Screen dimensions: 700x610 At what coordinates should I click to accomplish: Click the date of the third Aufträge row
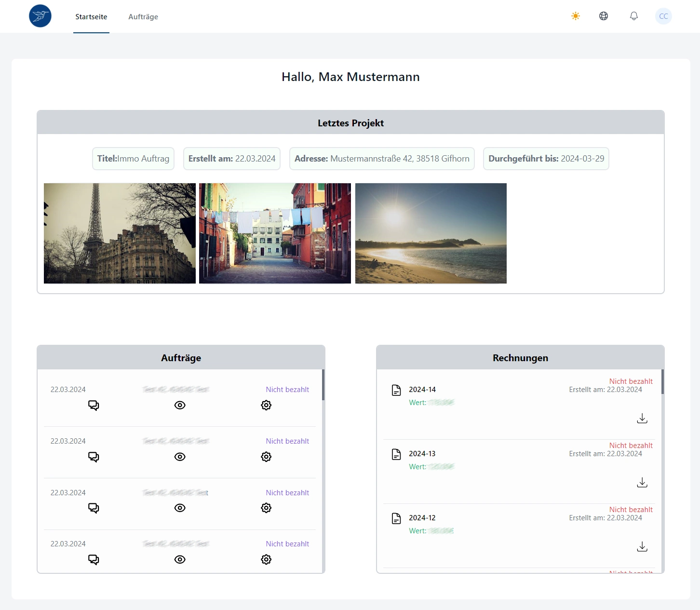click(68, 493)
